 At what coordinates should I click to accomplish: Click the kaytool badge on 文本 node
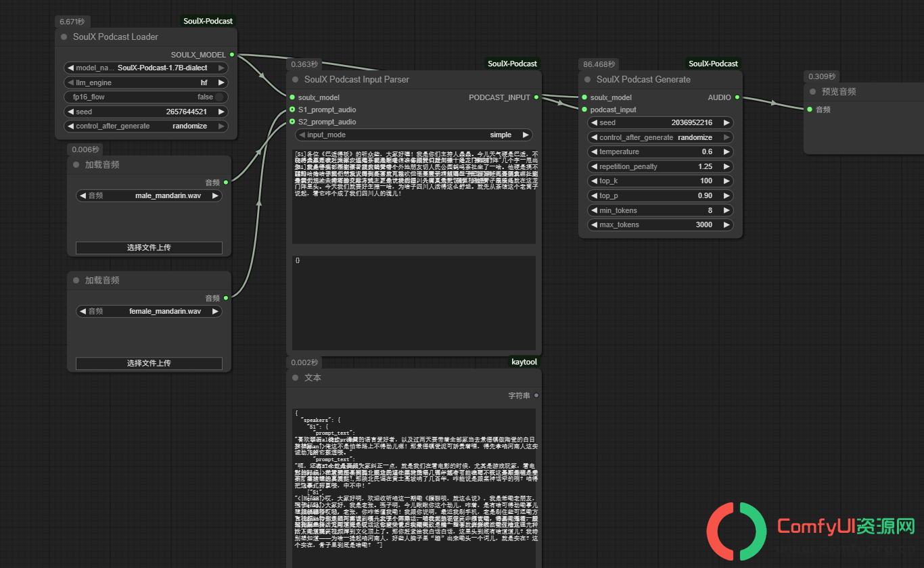click(524, 362)
